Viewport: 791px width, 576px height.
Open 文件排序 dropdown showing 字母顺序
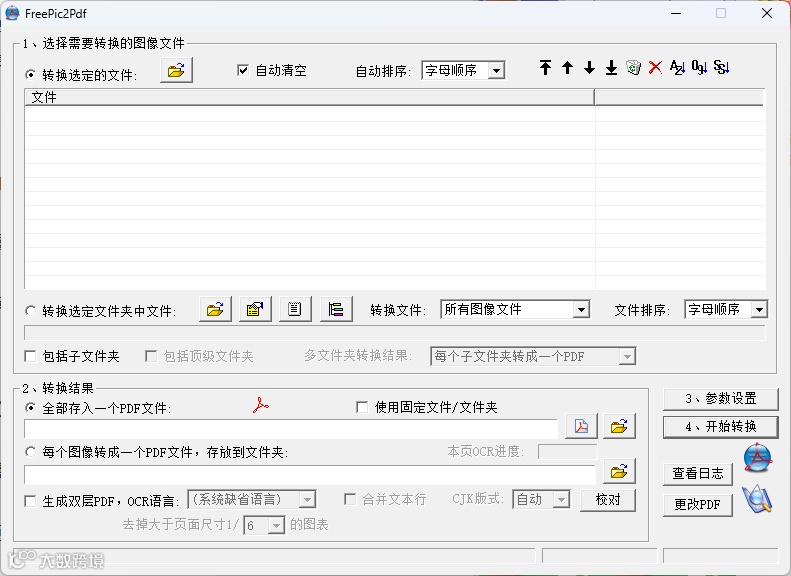726,309
